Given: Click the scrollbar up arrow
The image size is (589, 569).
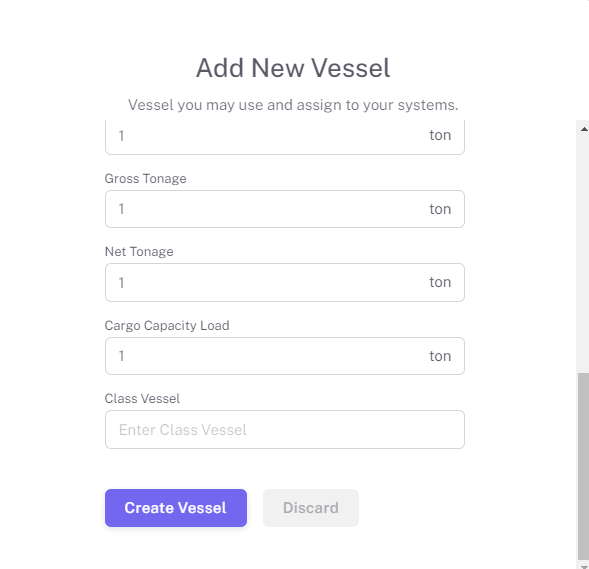Looking at the screenshot, I should [x=584, y=129].
